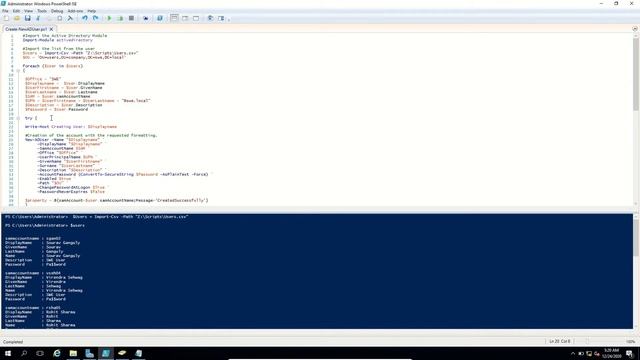Open Windows taskbar search
This screenshot has width=640, height=360.
(x=24, y=353)
